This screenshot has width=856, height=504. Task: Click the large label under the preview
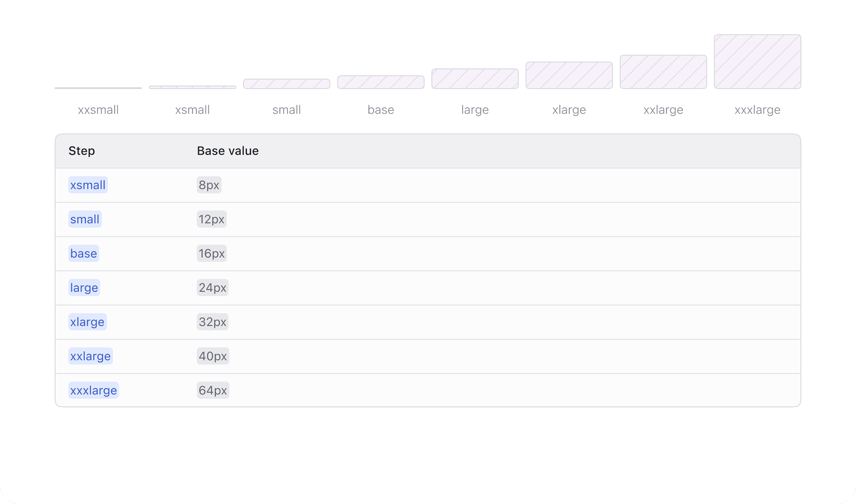tap(475, 110)
